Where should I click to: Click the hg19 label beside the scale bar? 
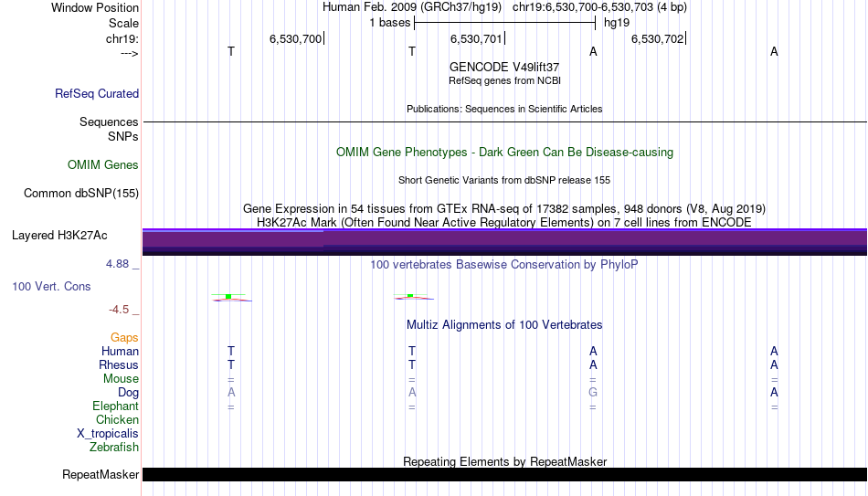click(x=617, y=23)
